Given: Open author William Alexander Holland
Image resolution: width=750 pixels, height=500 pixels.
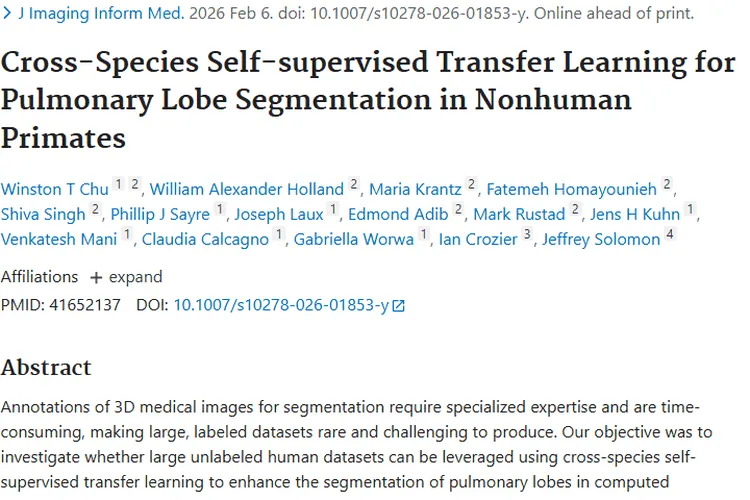Looking at the screenshot, I should pos(247,189).
